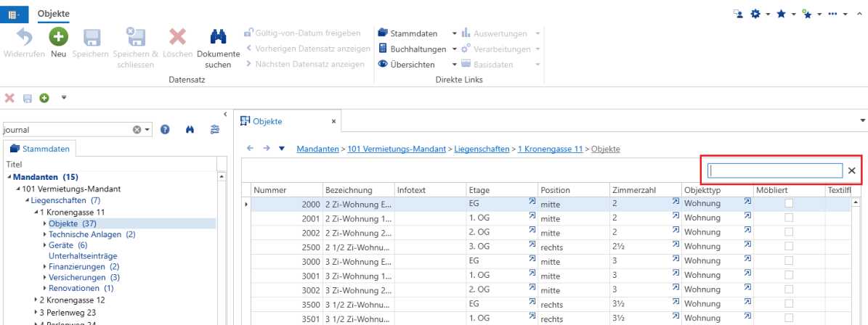Click the forward arrow in breadcrumb bar
This screenshot has width=868, height=325.
pos(267,148)
